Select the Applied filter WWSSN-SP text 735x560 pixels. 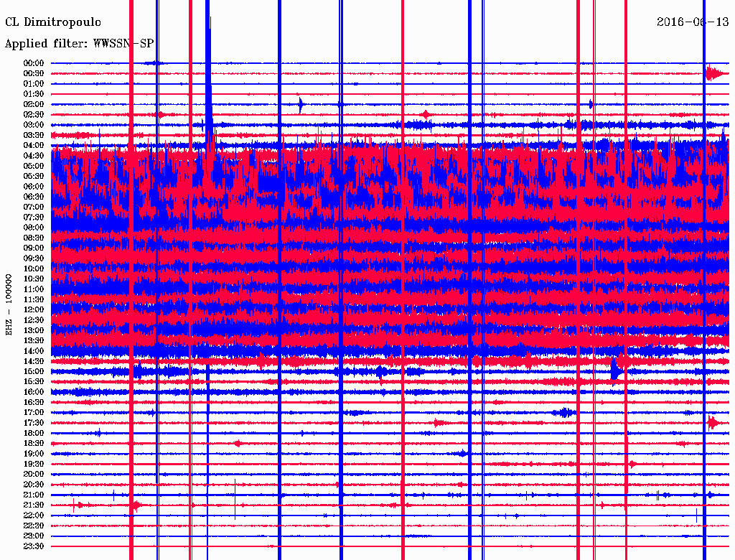(x=79, y=44)
